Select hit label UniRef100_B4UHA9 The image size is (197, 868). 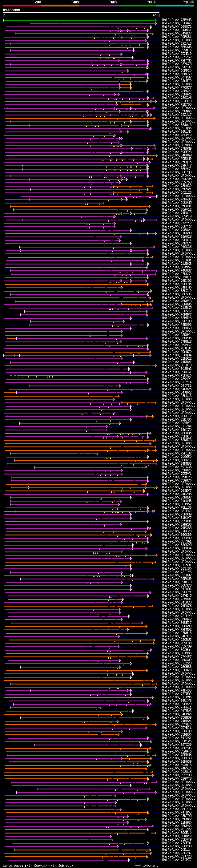coord(177,155)
